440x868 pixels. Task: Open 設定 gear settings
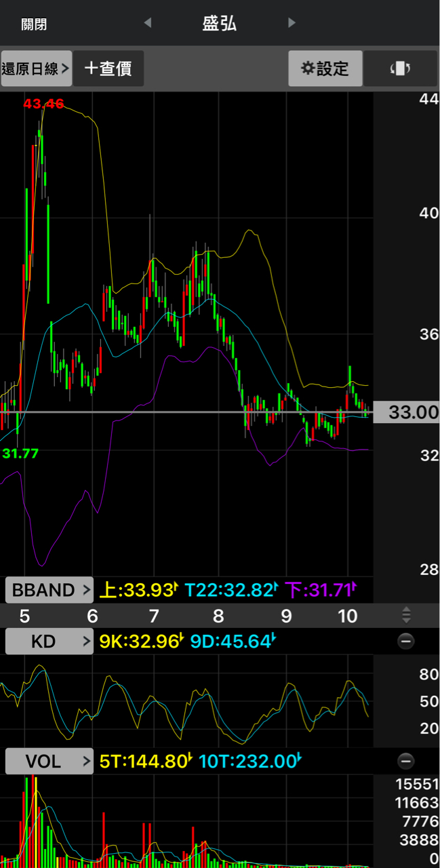click(325, 68)
